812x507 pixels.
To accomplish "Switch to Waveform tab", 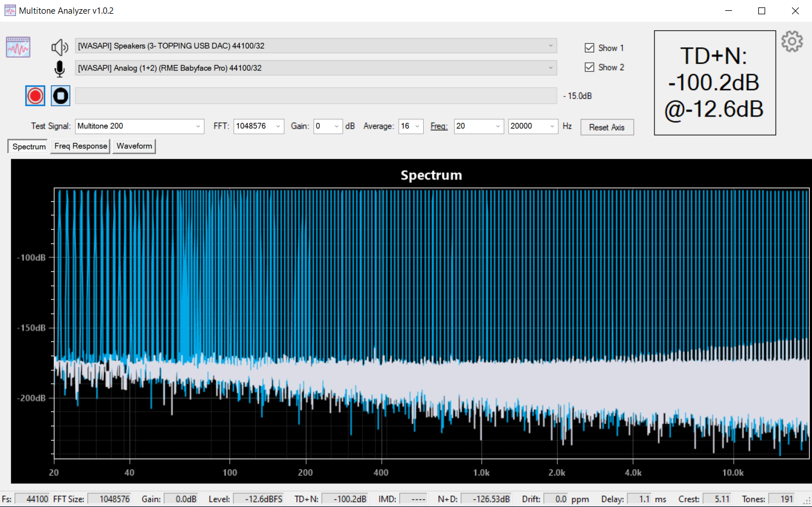I will coord(134,146).
